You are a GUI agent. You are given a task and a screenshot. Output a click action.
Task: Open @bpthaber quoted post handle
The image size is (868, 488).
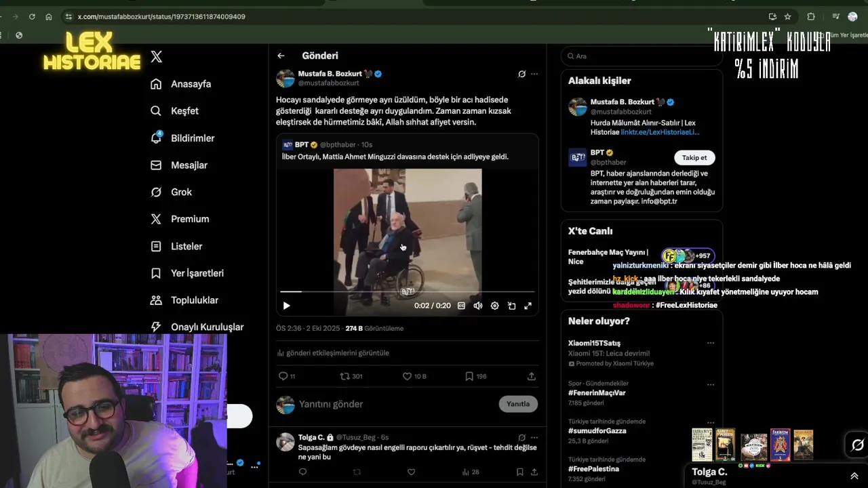pos(338,145)
